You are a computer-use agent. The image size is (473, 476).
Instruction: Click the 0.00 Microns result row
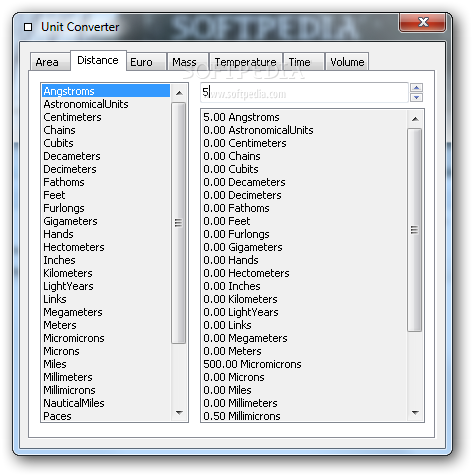point(304,377)
